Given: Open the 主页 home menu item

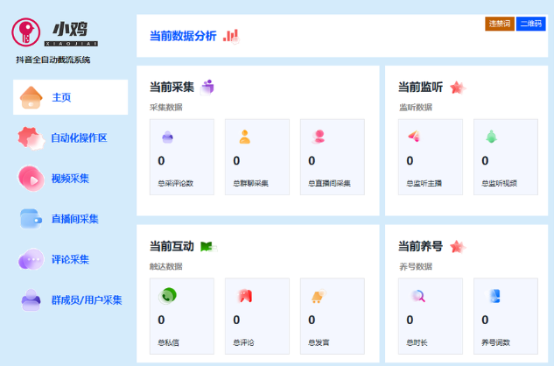Looking at the screenshot, I should (x=70, y=97).
